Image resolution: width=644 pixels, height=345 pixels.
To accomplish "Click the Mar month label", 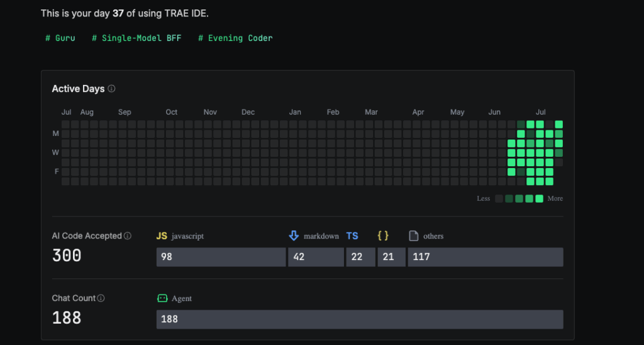I will (x=371, y=112).
